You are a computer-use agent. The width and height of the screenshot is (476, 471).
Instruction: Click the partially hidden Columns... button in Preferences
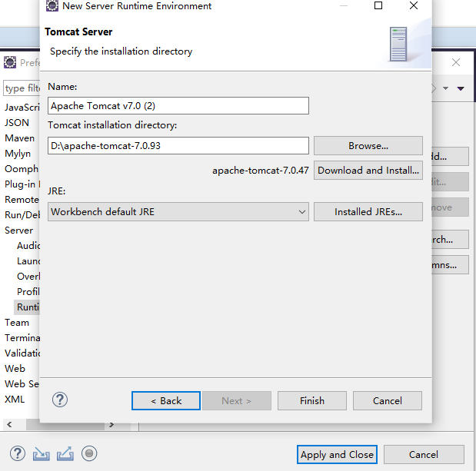point(450,265)
